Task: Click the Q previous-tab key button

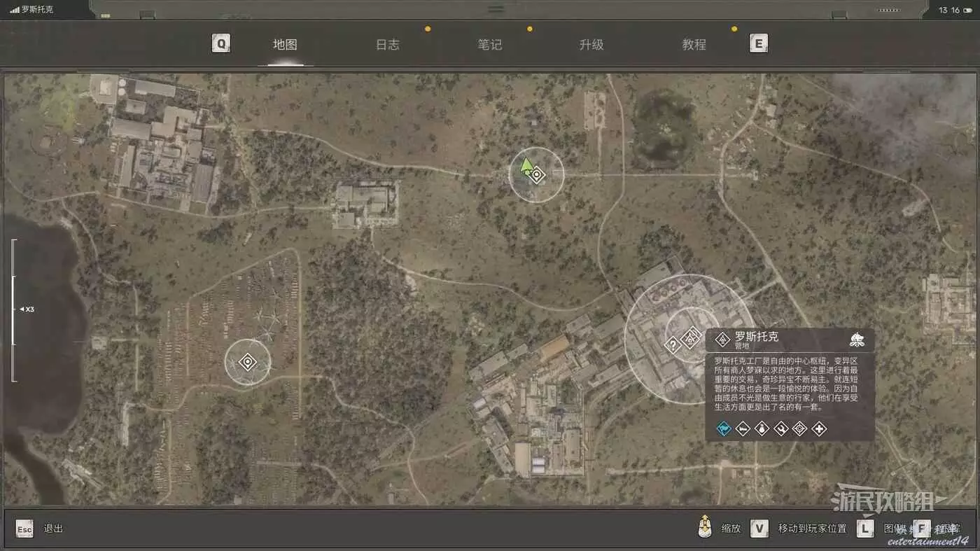Action: (221, 44)
